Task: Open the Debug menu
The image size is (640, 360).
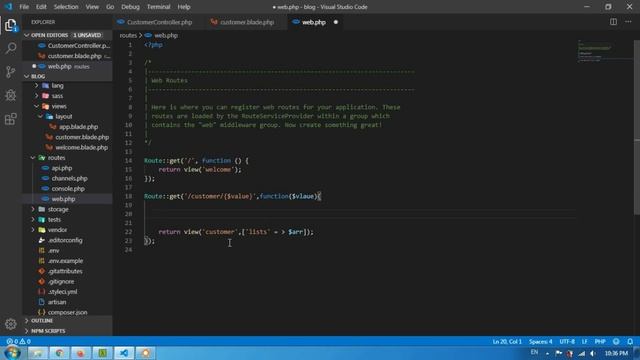Action: (130, 7)
